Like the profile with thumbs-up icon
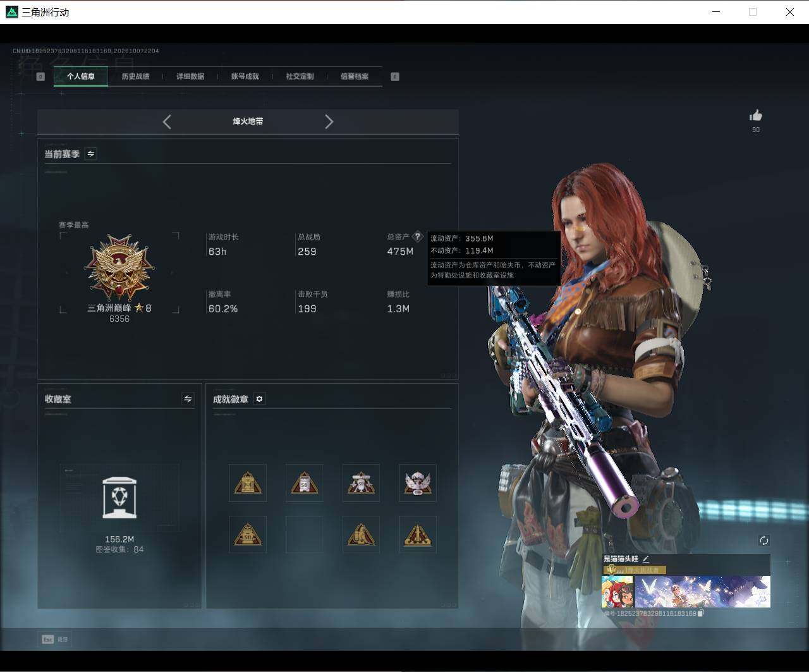 pyautogui.click(x=755, y=115)
